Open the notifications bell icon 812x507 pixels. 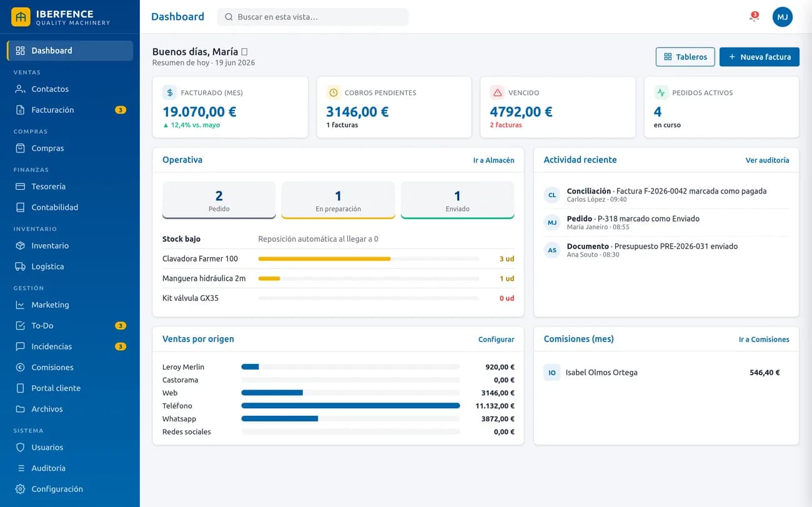754,17
